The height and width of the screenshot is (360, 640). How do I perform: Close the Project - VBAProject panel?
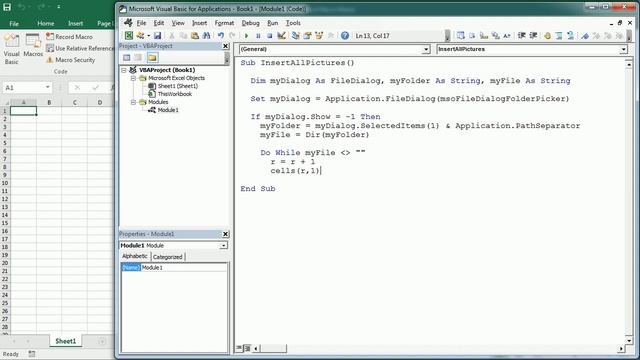coord(225,46)
